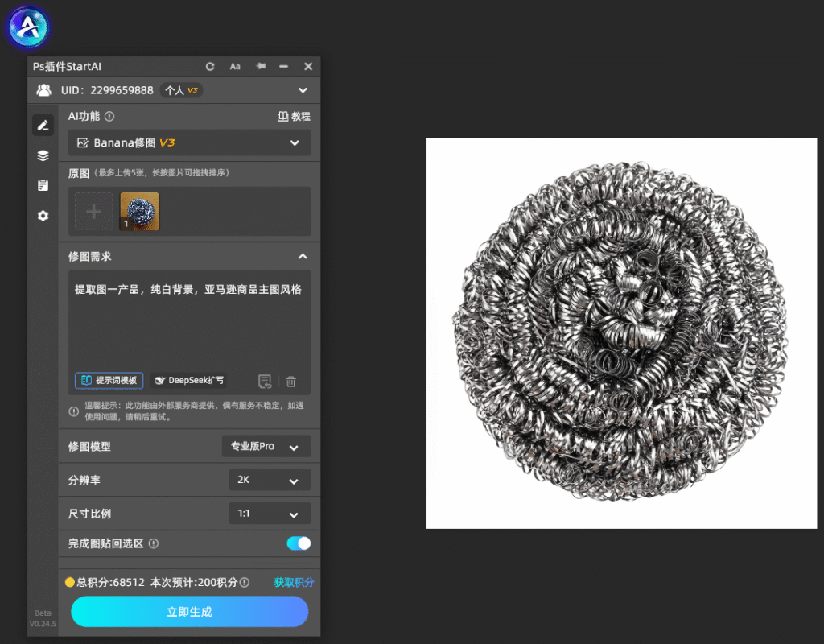Screen dimensions: 824x644
Task: Click the UID: 2299659888 text
Action: coord(107,90)
